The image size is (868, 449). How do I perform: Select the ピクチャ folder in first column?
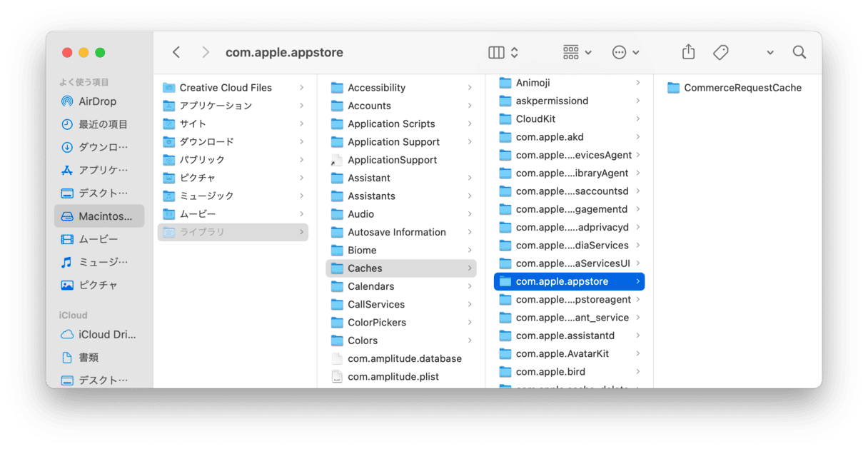[x=233, y=178]
